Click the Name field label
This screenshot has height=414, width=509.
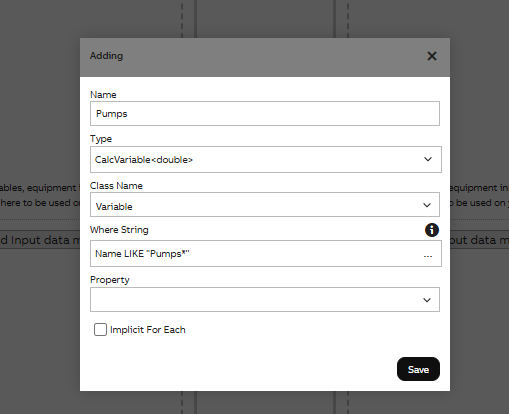pos(103,95)
